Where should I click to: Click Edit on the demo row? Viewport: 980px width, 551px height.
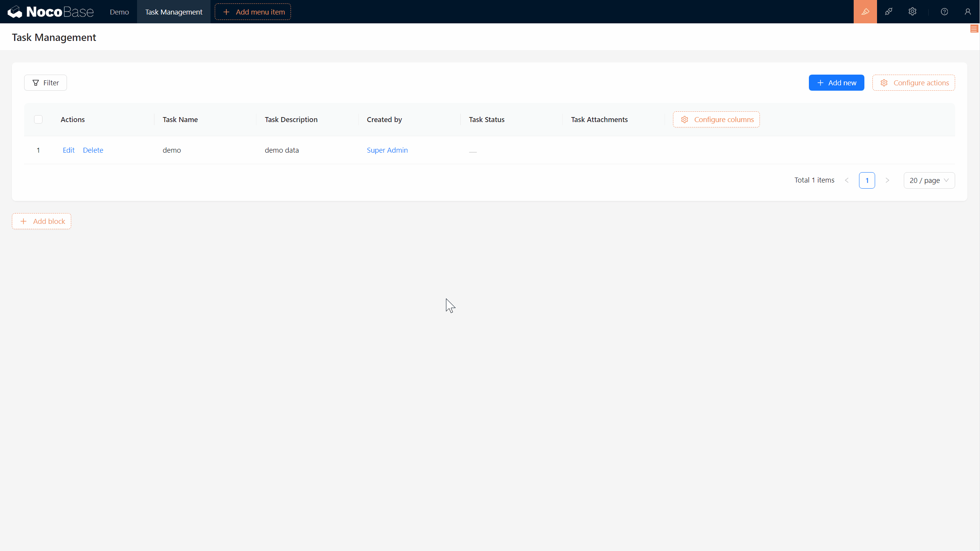click(69, 150)
